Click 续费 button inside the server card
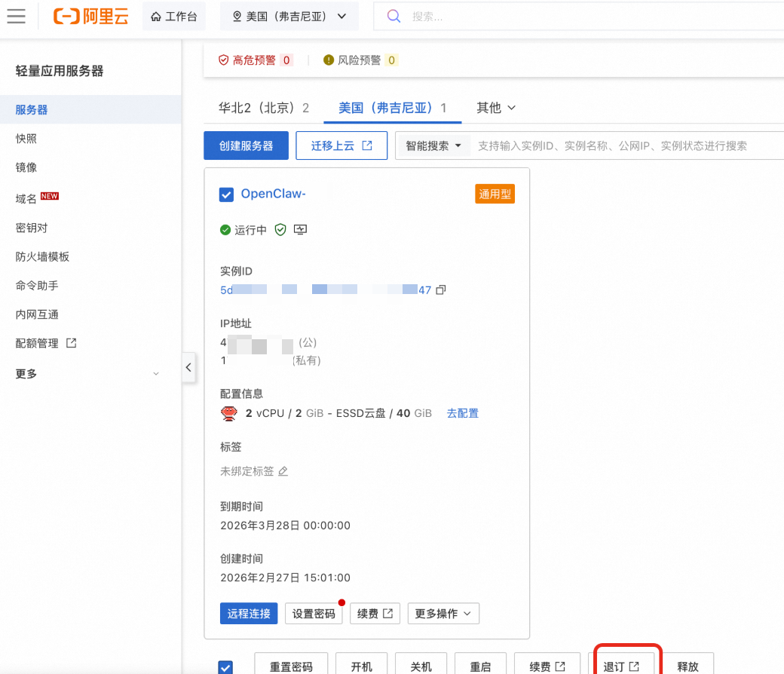This screenshot has height=674, width=784. tap(375, 614)
